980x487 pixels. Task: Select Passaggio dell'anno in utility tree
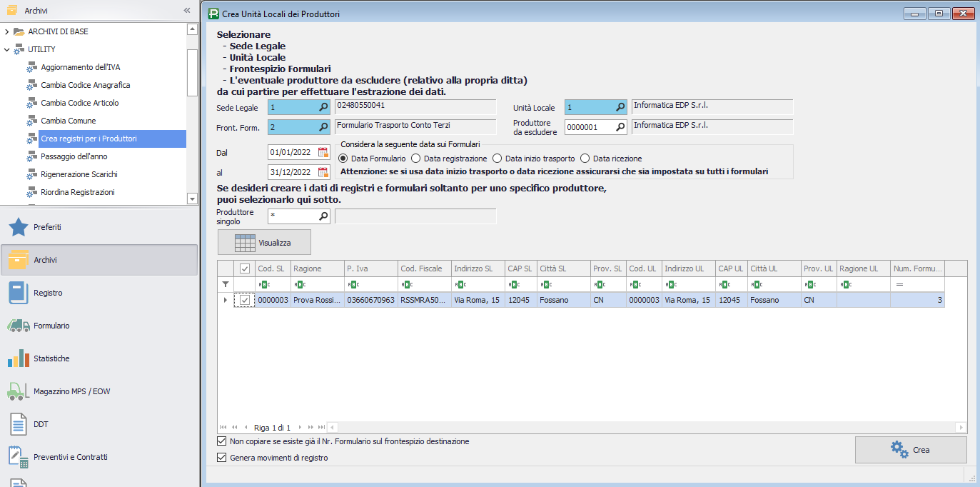[74, 156]
